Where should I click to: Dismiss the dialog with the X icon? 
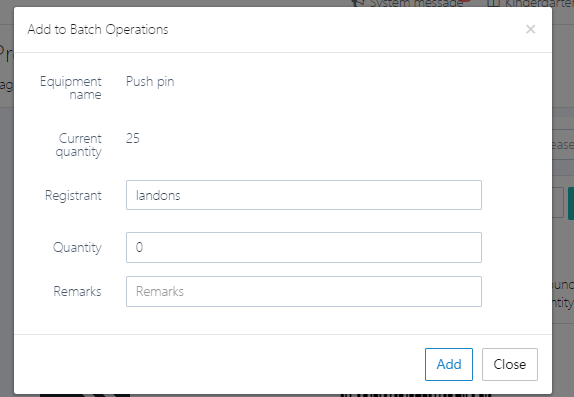click(x=530, y=29)
